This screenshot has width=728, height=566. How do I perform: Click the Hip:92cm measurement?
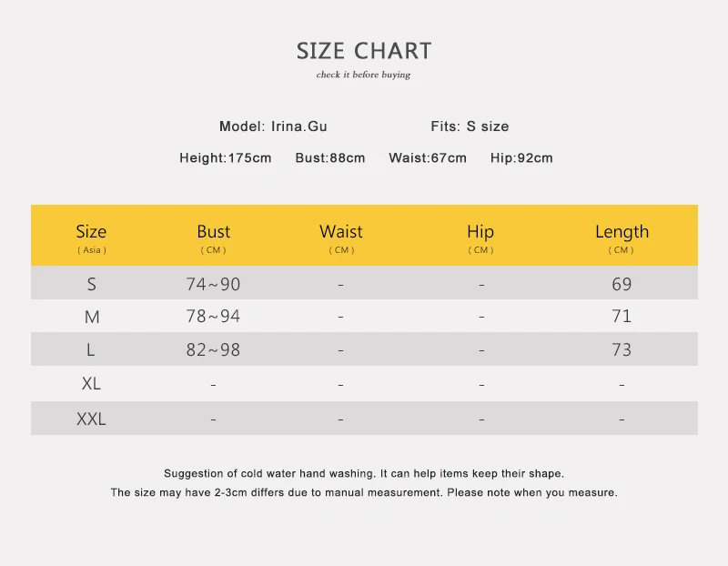[521, 157]
